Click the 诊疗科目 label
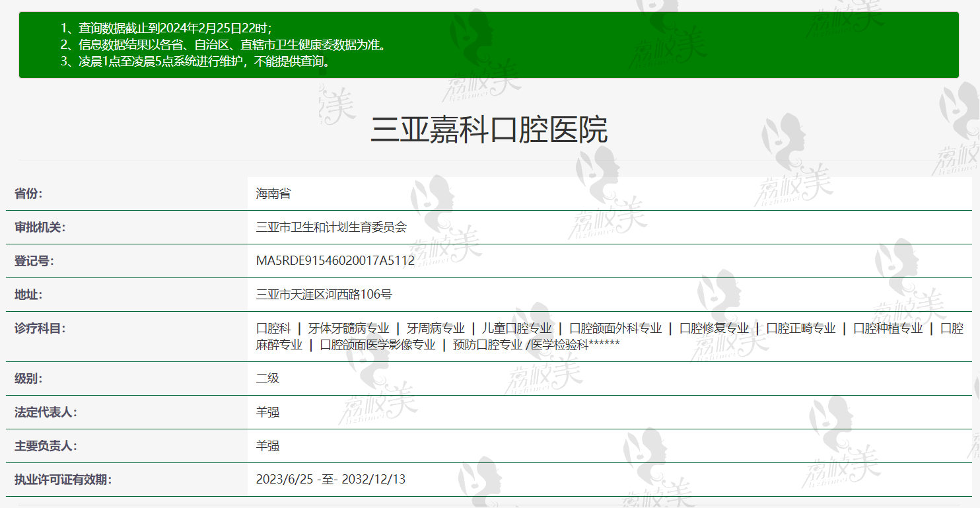The image size is (980, 508). [x=40, y=328]
